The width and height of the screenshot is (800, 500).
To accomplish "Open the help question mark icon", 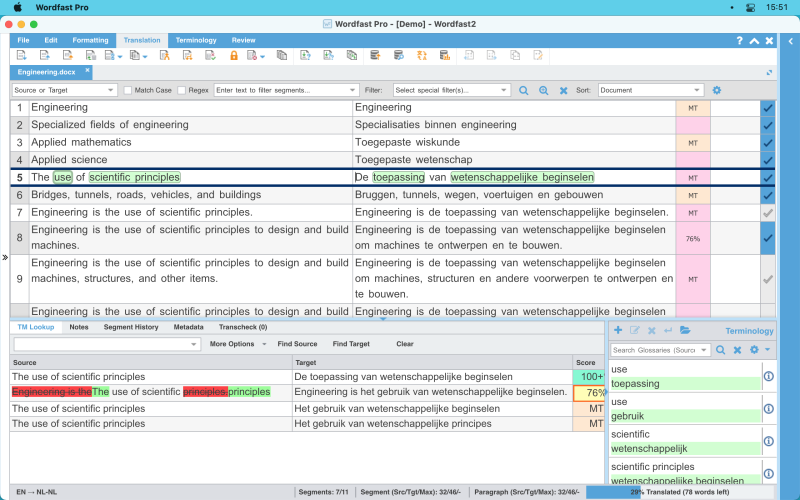I will (x=739, y=41).
